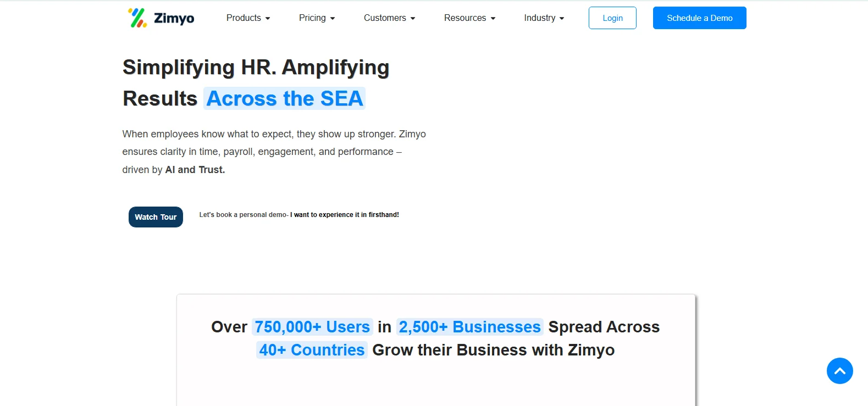Click the "40+ Countries" highlighted stat
Viewport: 868px width, 406px height.
coord(312,350)
